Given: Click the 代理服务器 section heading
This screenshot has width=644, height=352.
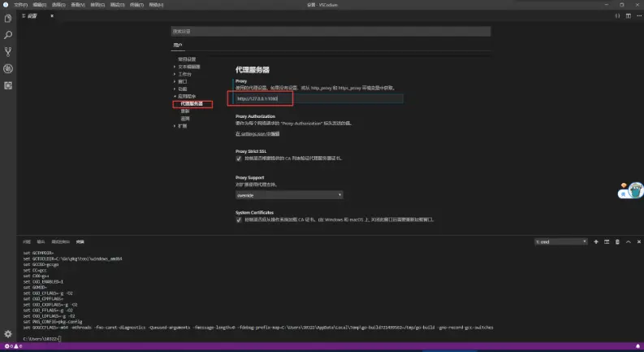Looking at the screenshot, I should 253,70.
